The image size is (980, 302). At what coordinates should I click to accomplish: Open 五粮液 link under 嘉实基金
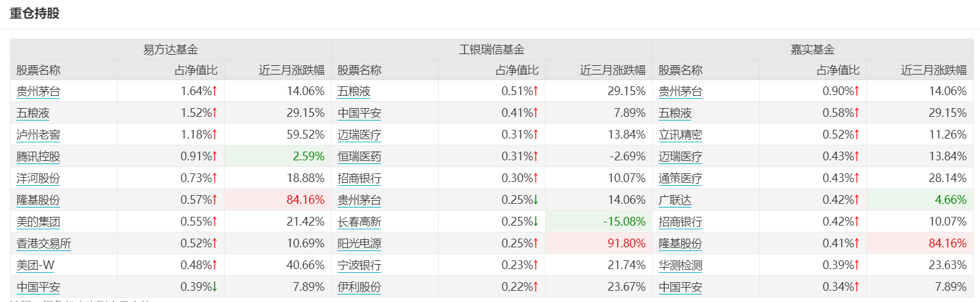click(675, 113)
